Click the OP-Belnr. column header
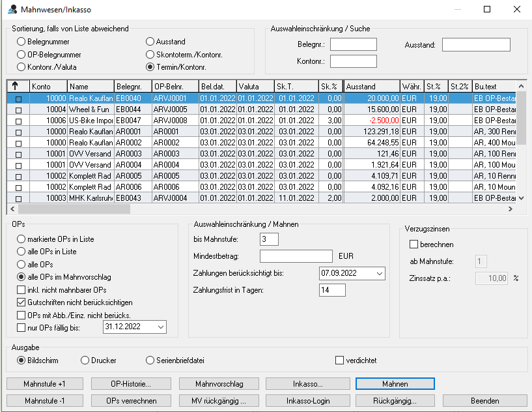 tap(175, 86)
